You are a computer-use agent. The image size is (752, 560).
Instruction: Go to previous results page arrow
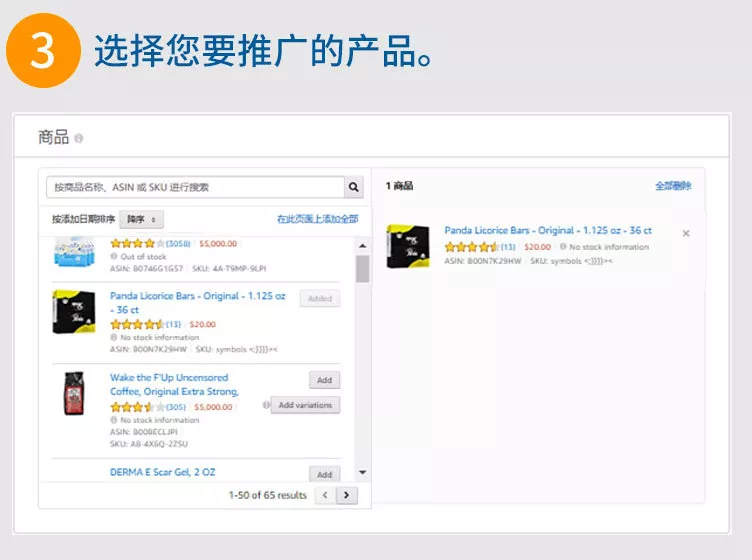tap(325, 495)
